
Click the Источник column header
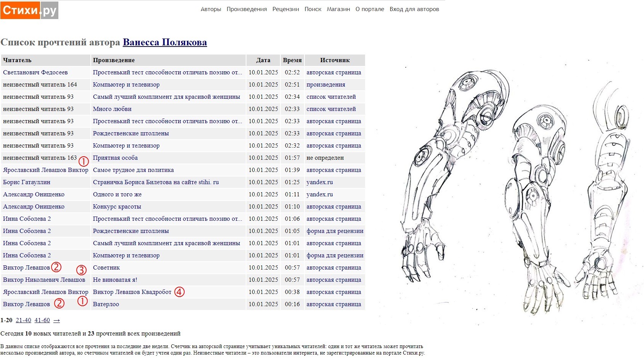click(x=335, y=60)
